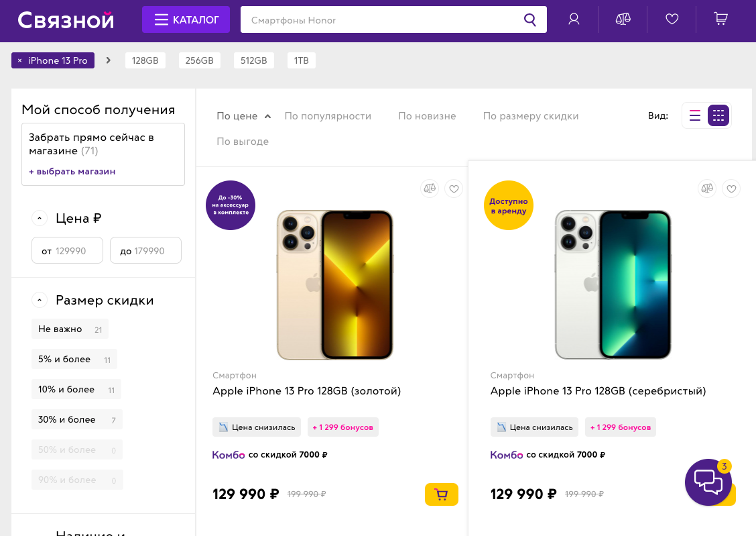This screenshot has width=756, height=536.
Task: Open the chat support bubble
Action: click(x=708, y=482)
